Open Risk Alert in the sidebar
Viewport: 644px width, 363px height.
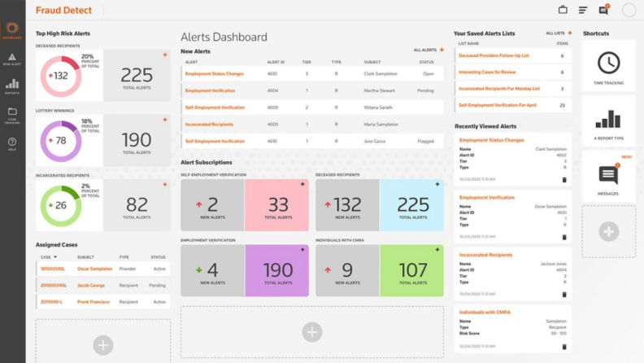[x=12, y=58]
